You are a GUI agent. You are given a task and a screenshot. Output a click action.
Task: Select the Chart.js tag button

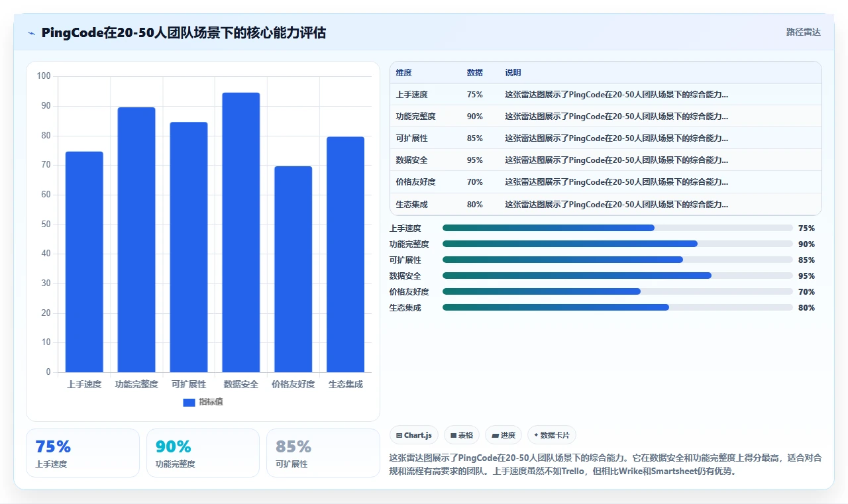click(414, 435)
